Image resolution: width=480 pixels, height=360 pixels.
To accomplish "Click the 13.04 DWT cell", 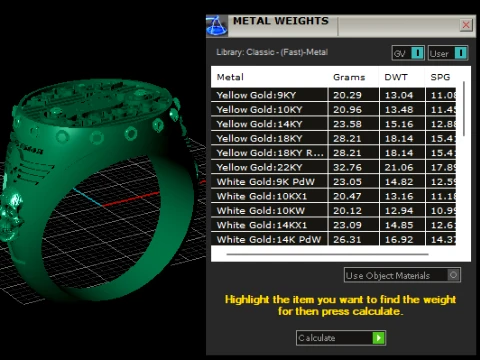I will pyautogui.click(x=402, y=95).
